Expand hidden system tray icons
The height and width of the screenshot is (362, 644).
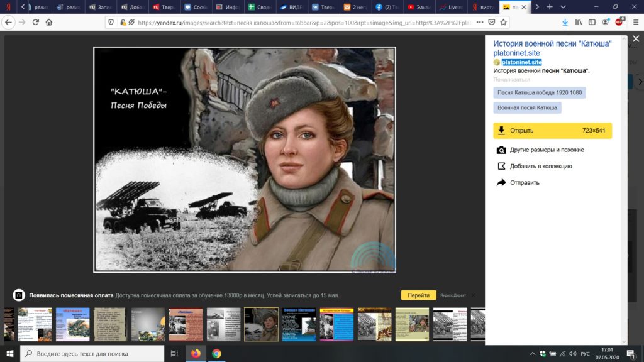tap(533, 354)
